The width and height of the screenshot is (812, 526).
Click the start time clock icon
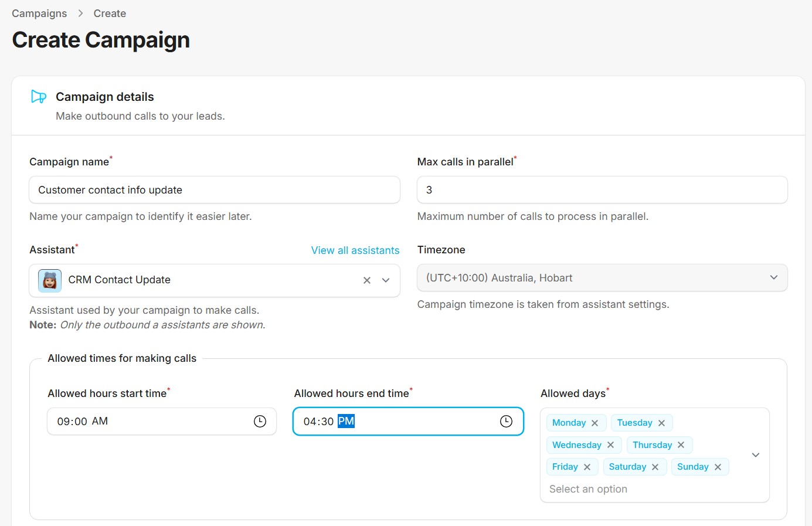[x=260, y=422]
